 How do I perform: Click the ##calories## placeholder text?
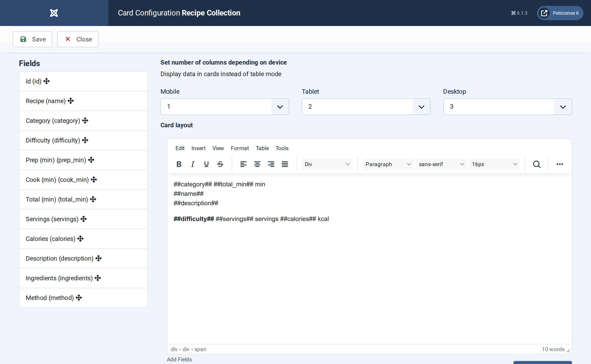298,219
